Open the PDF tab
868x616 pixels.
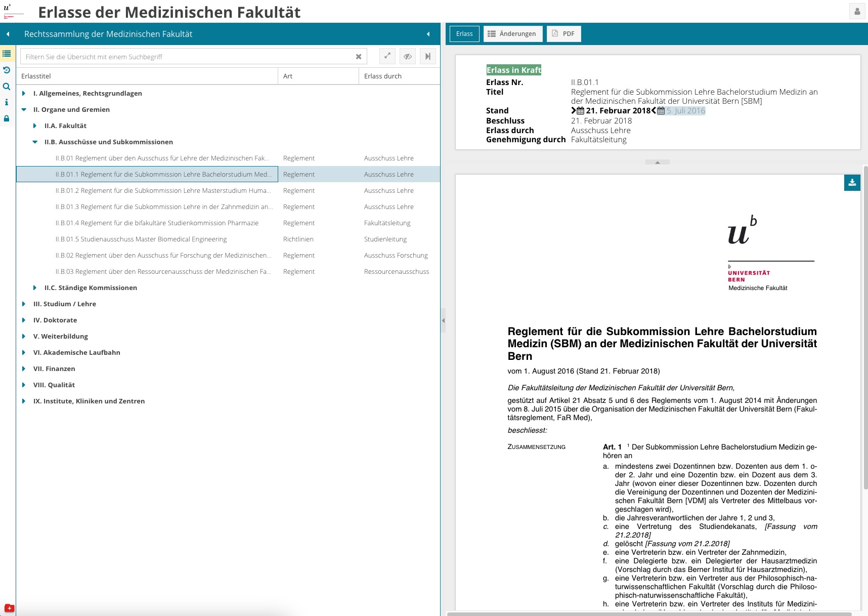coord(563,34)
